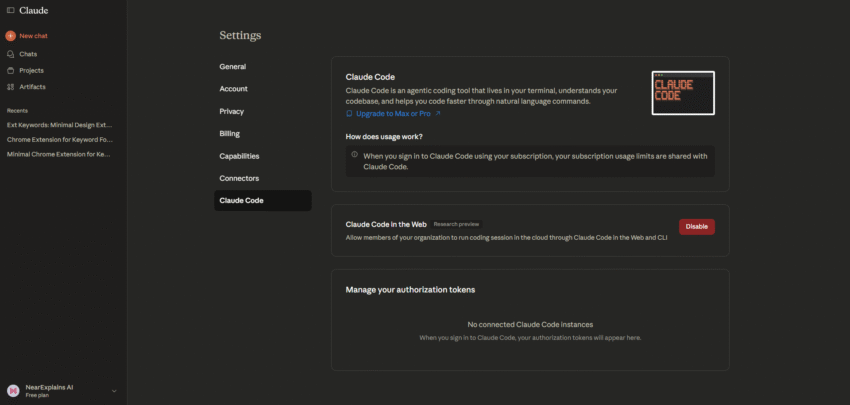This screenshot has width=850, height=405.
Task: Open Projects from the sidebar
Action: pyautogui.click(x=31, y=70)
